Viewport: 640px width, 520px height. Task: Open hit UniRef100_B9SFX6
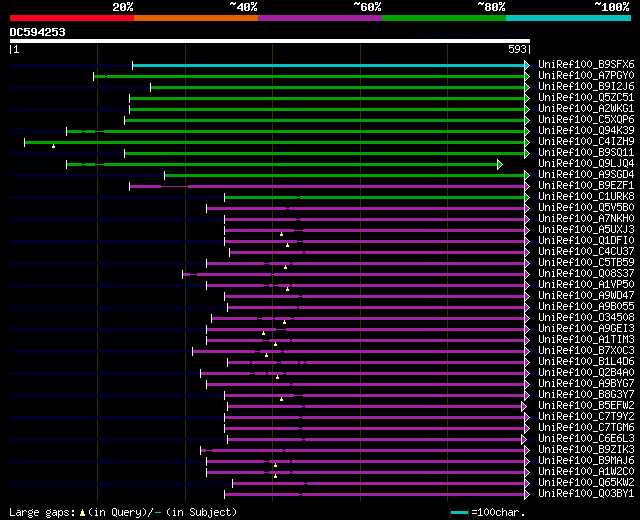pyautogui.click(x=586, y=64)
